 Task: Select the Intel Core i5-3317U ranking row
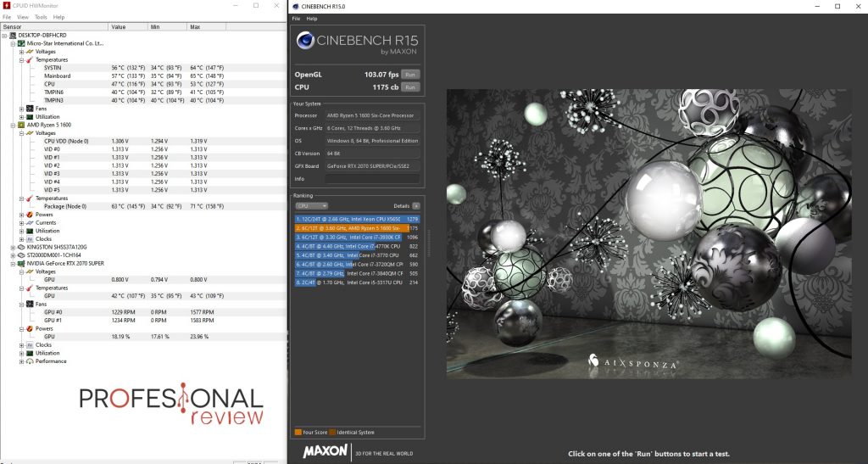tap(357, 282)
